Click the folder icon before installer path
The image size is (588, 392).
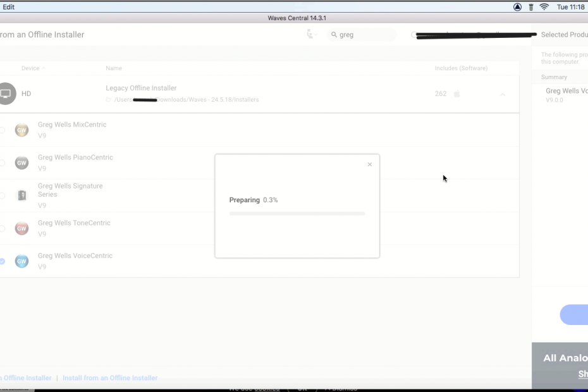tap(108, 99)
